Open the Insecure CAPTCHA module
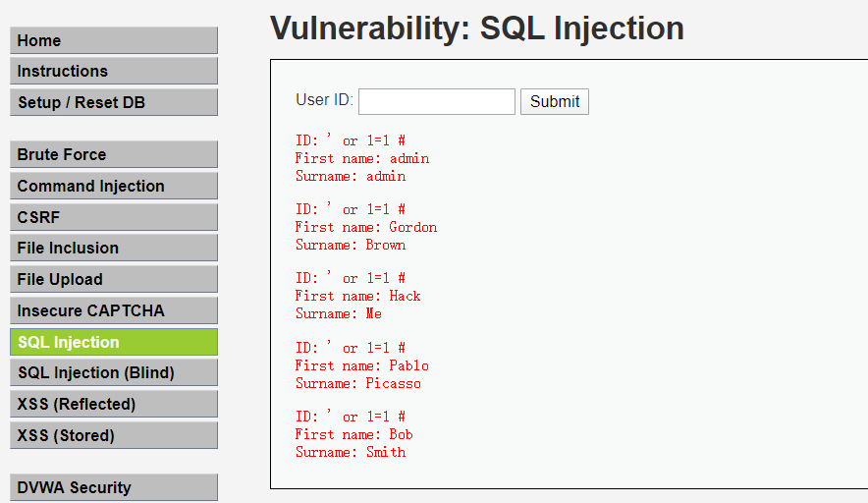868x503 pixels. [x=113, y=310]
